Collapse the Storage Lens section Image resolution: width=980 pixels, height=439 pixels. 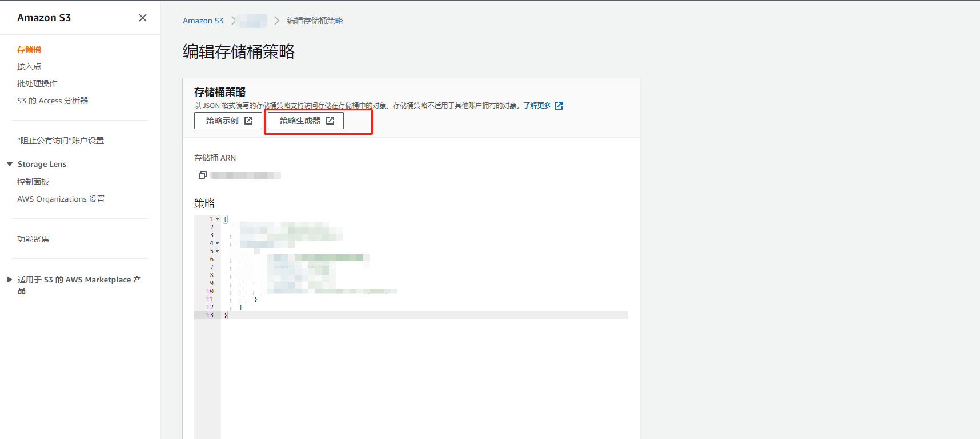pos(10,164)
